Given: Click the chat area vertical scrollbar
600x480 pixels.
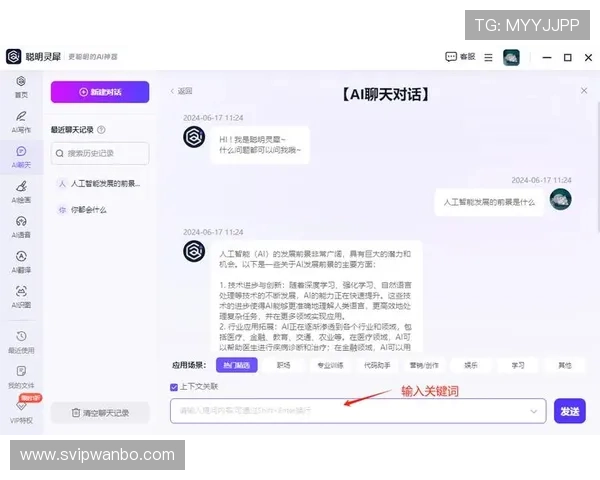Looking at the screenshot, I should coord(598,165).
